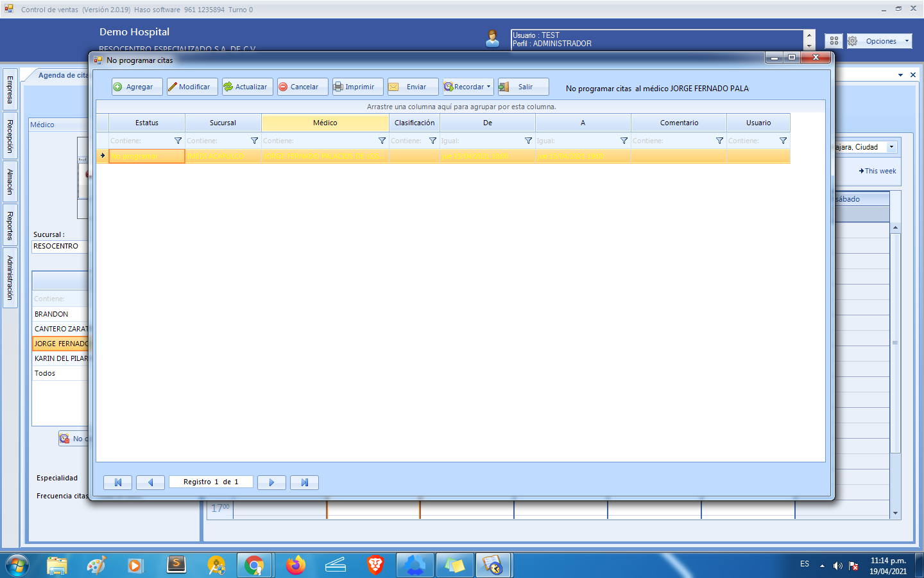Open the Windows Start menu
This screenshot has width=924, height=578.
(x=17, y=566)
